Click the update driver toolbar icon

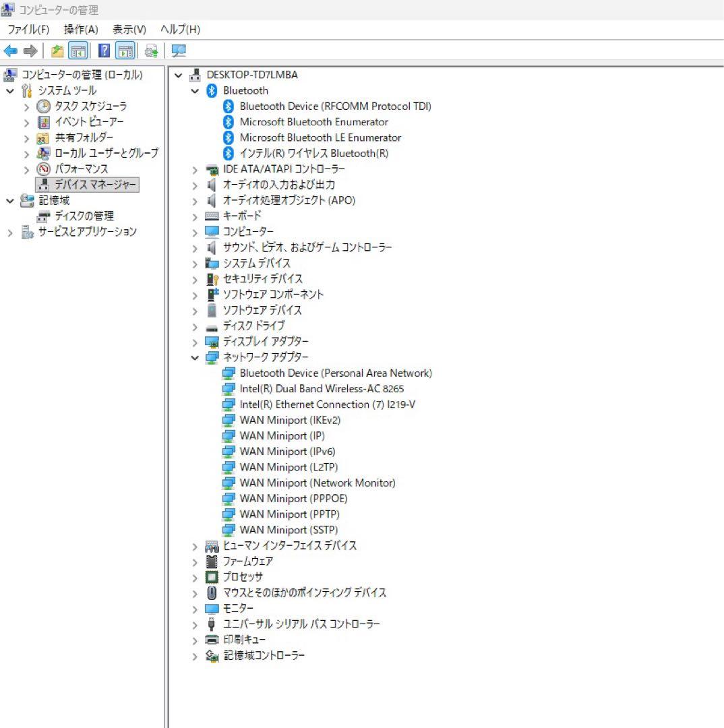[152, 51]
